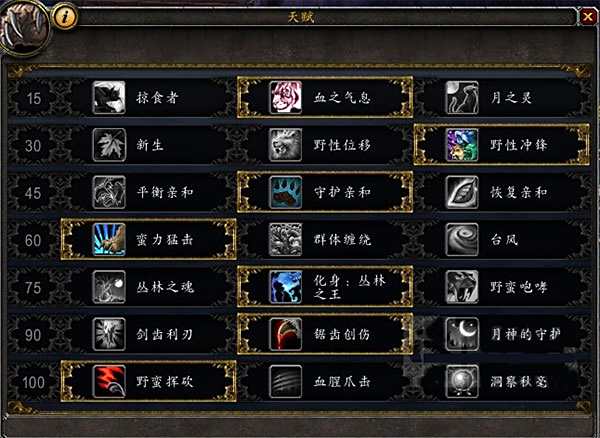This screenshot has height=438, width=600.
Task: Choose the 守护亲和 bear paw icon
Action: click(285, 192)
